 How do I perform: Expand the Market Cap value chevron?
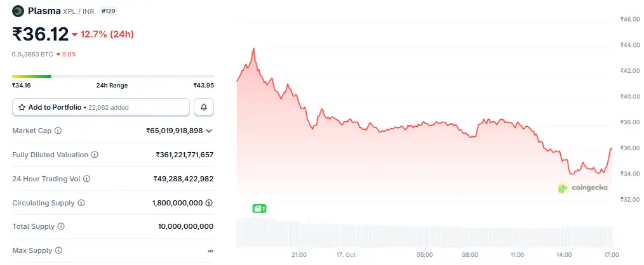[x=210, y=131]
